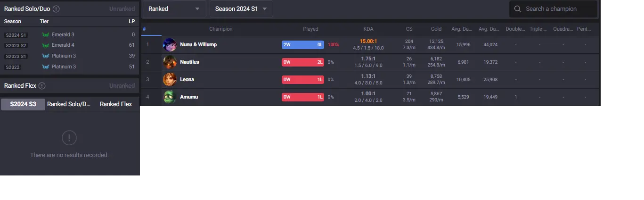Open the Season 2024 S1 dropdown
The height and width of the screenshot is (200, 644).
pyautogui.click(x=241, y=9)
